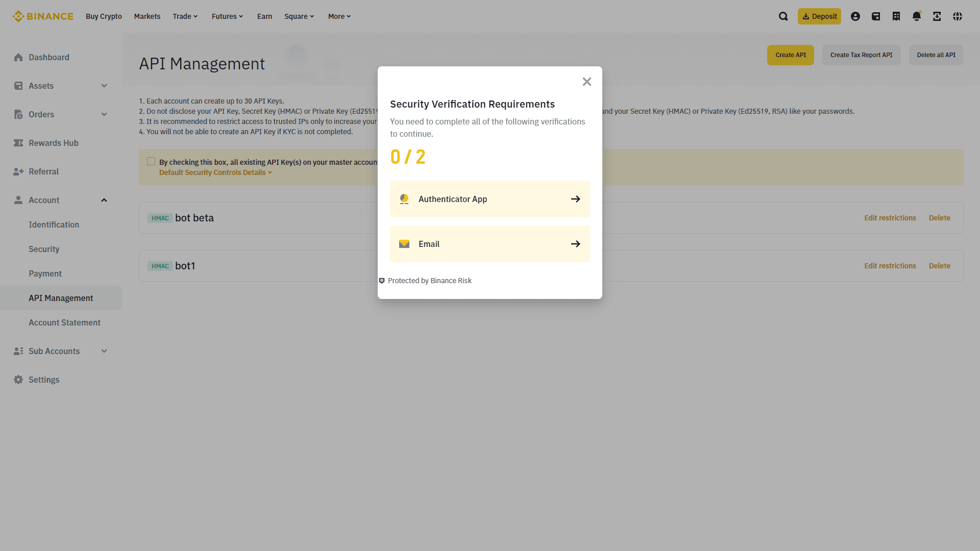
Task: Expand the Assets sidebar section
Action: tap(104, 86)
